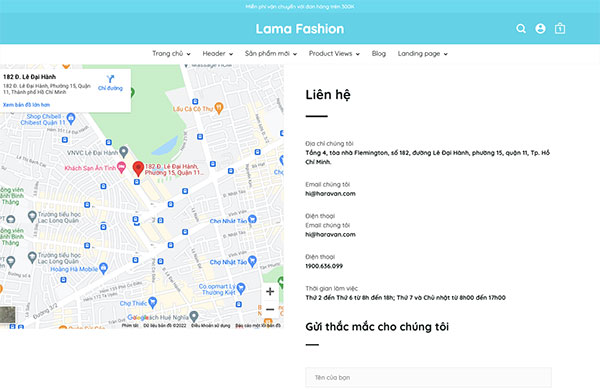This screenshot has height=389, width=600.
Task: Go to the Blog menu item
Action: click(378, 54)
